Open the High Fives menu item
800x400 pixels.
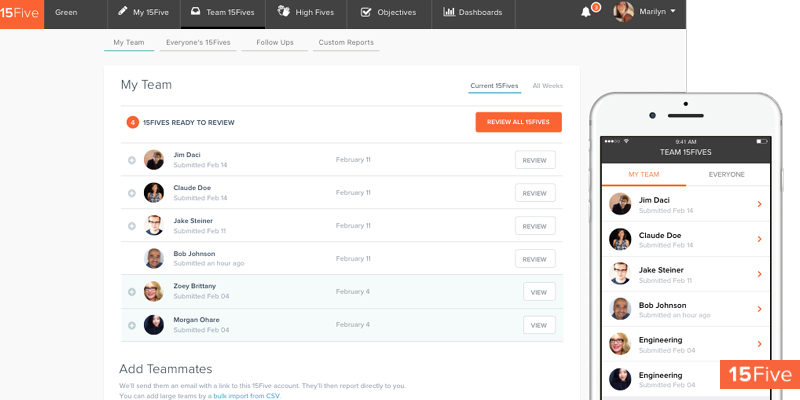305,13
